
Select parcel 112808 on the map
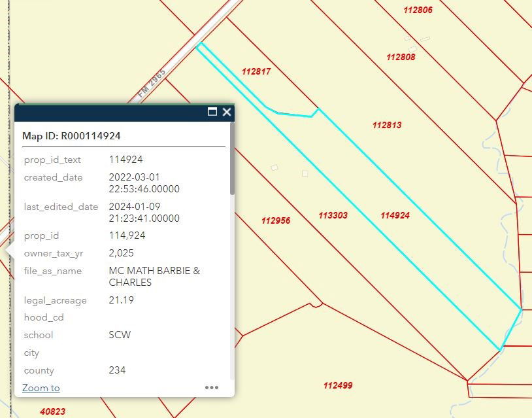tap(401, 57)
